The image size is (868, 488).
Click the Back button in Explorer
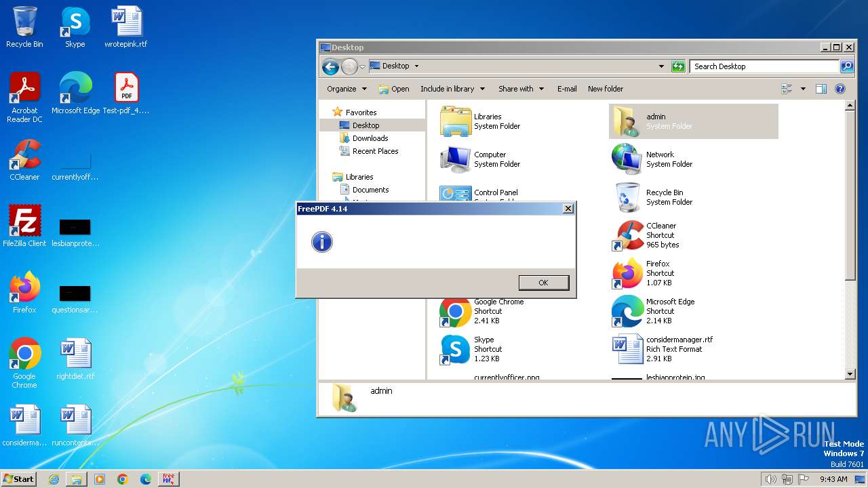click(330, 66)
